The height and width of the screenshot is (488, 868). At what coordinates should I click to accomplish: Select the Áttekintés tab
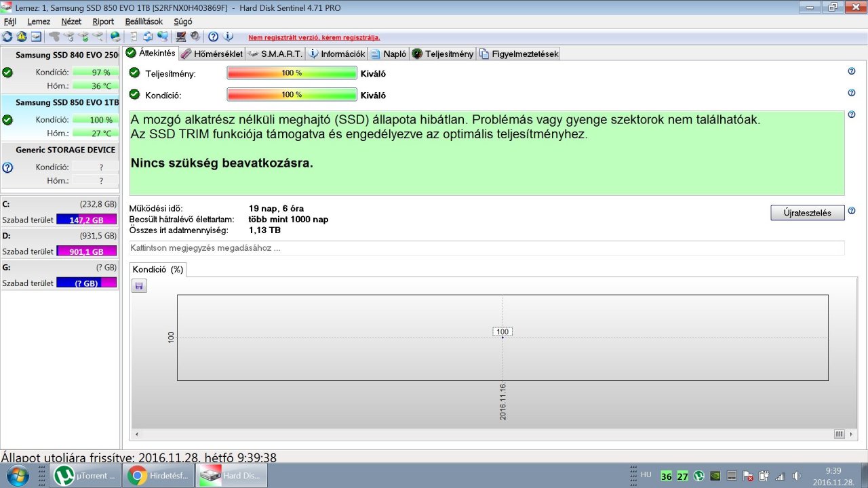pyautogui.click(x=151, y=53)
